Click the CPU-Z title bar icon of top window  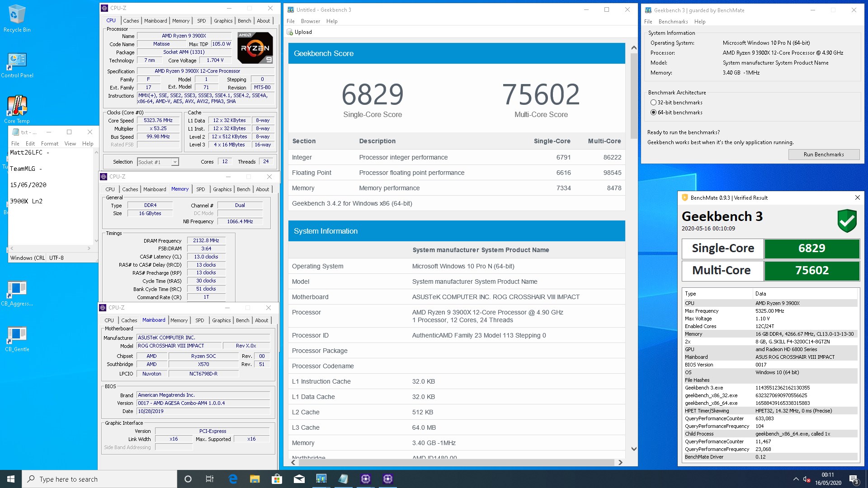tap(104, 8)
